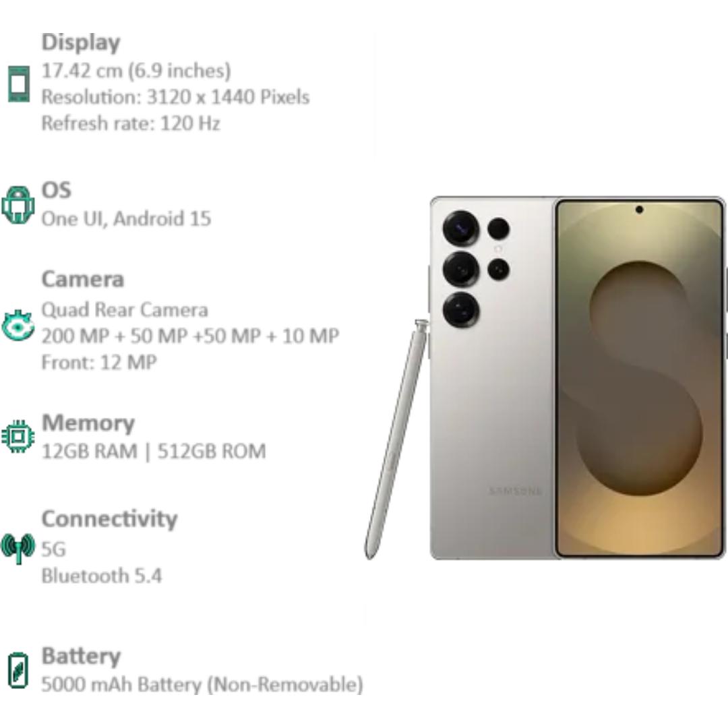
Task: Click the Bluetooth 5.4 text
Action: (x=102, y=576)
